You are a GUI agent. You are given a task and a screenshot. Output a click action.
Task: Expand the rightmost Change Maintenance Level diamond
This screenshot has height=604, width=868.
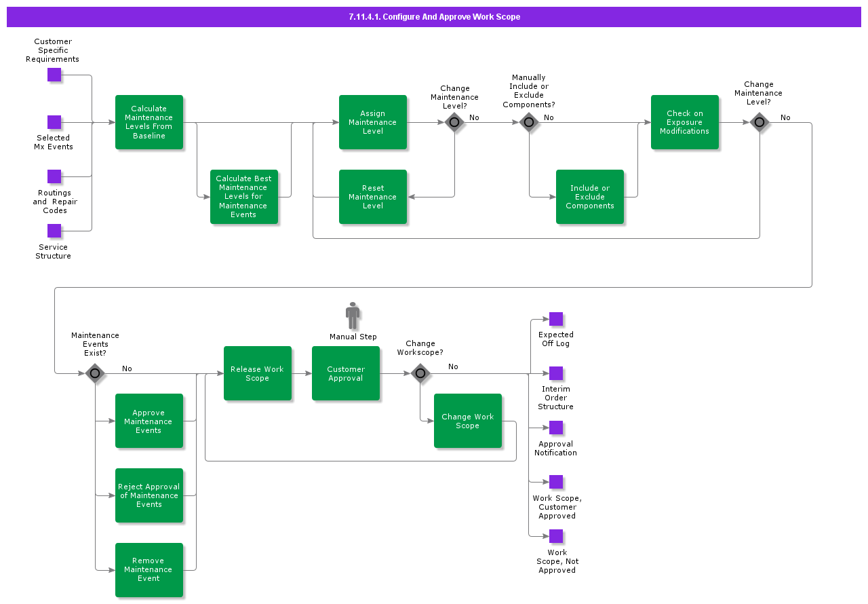[759, 122]
